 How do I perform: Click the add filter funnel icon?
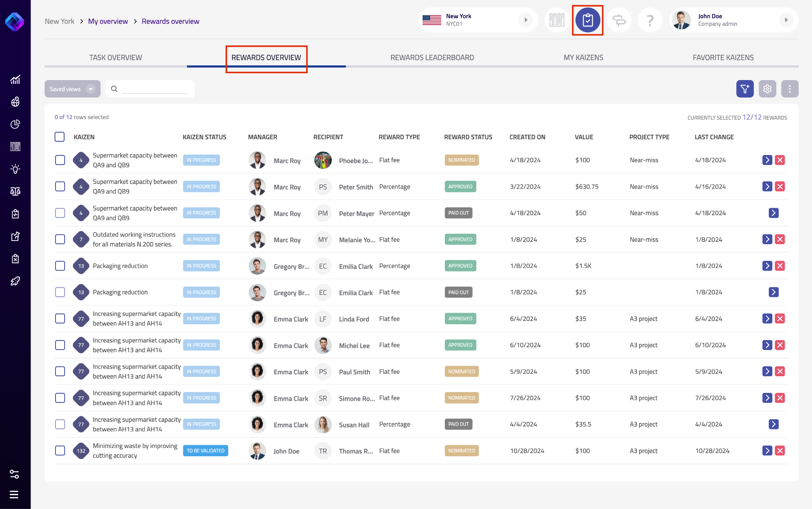click(x=745, y=89)
